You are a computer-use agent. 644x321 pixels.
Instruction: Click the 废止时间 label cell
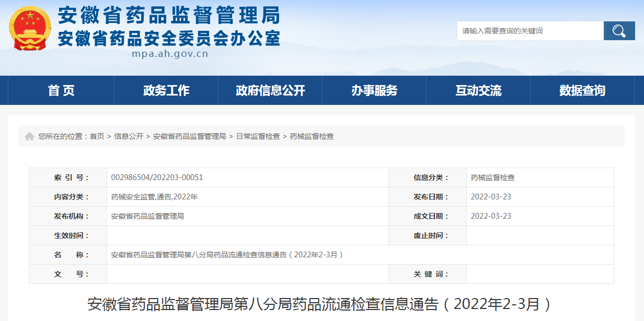(x=428, y=235)
